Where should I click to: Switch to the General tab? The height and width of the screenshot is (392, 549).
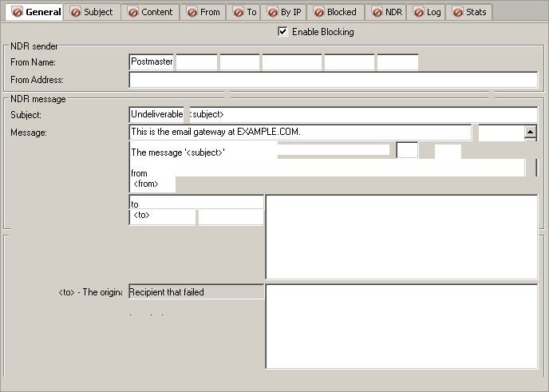pyautogui.click(x=36, y=12)
